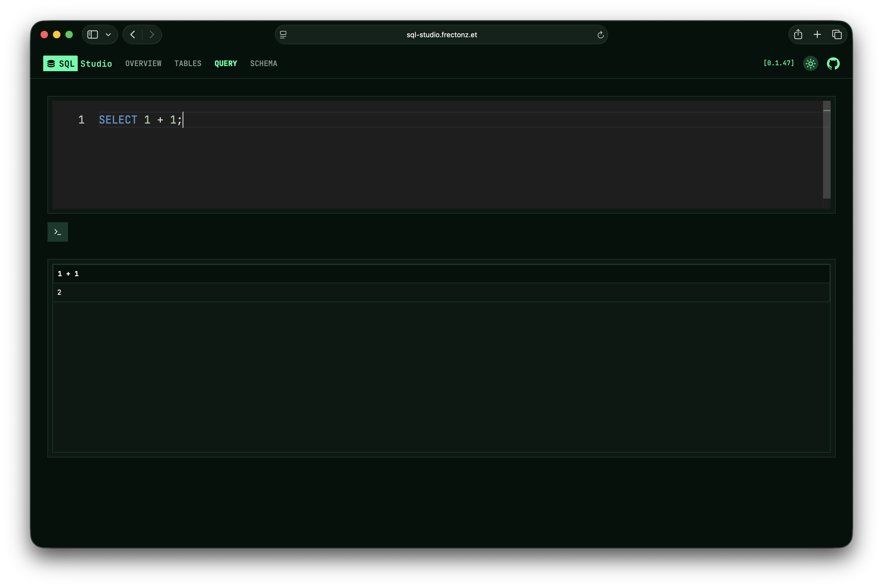Image resolution: width=883 pixels, height=588 pixels.
Task: Open a new browser tab
Action: tap(817, 35)
